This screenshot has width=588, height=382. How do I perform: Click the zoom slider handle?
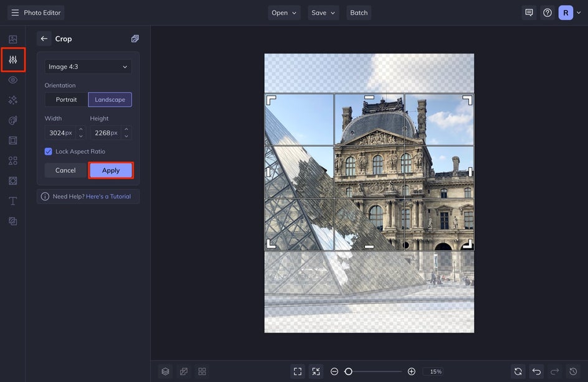348,371
